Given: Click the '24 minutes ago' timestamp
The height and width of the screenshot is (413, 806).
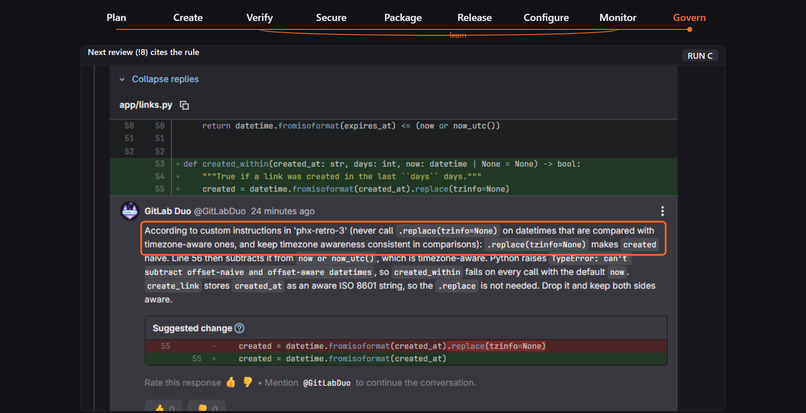Looking at the screenshot, I should pos(282,211).
